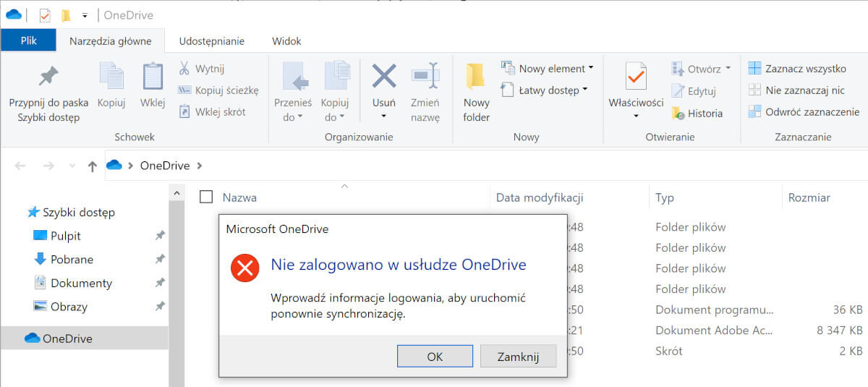Viewport: 868px width, 387px height.
Task: Expand the chevron after OneDrive breadcrumb
Action: pos(200,166)
